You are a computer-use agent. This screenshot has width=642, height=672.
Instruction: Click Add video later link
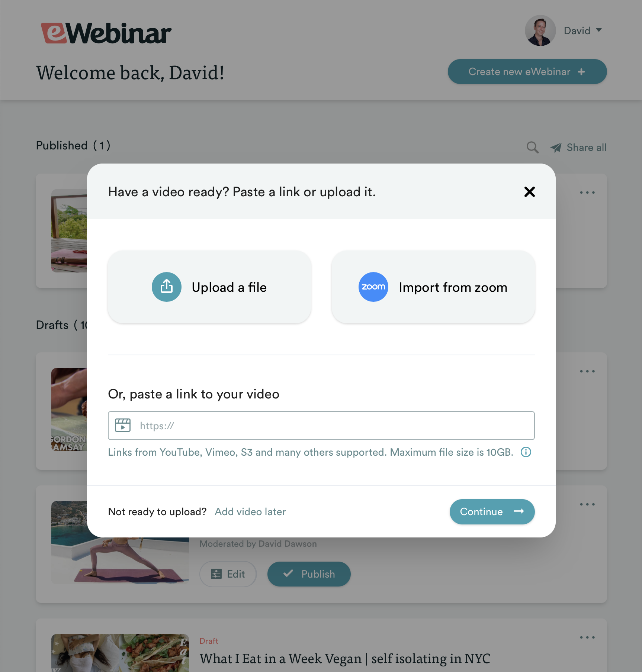(250, 511)
